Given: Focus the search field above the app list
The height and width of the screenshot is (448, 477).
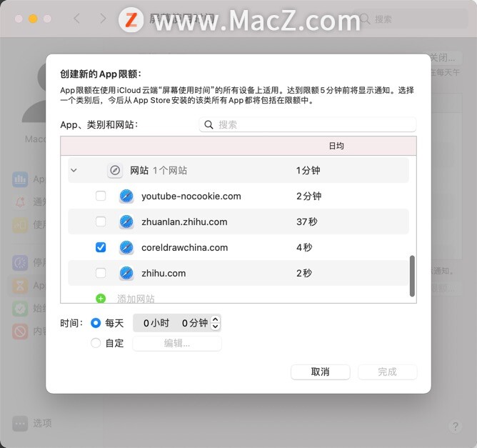Looking at the screenshot, I should coord(308,124).
